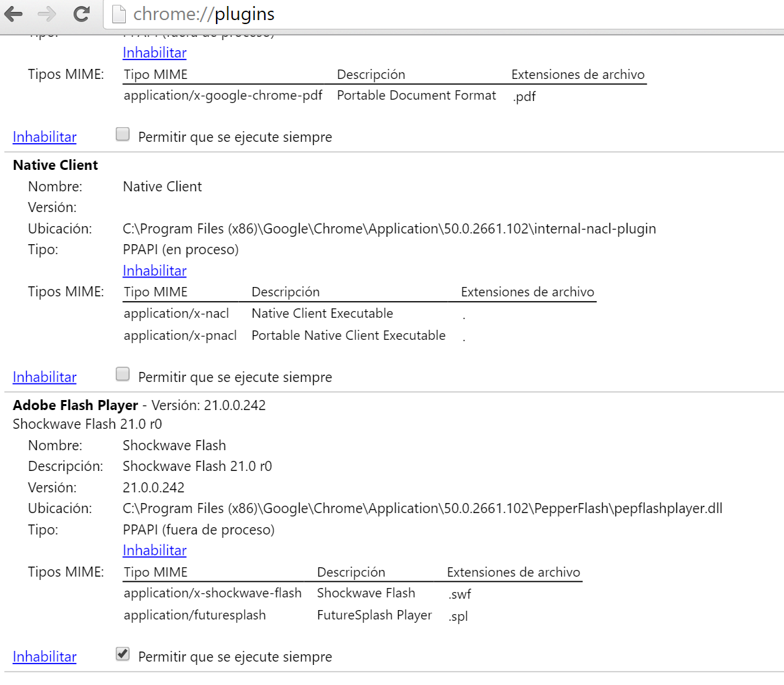Click Inhabilitar under Native Client Tipo row
This screenshot has height=685, width=784.
click(x=155, y=270)
